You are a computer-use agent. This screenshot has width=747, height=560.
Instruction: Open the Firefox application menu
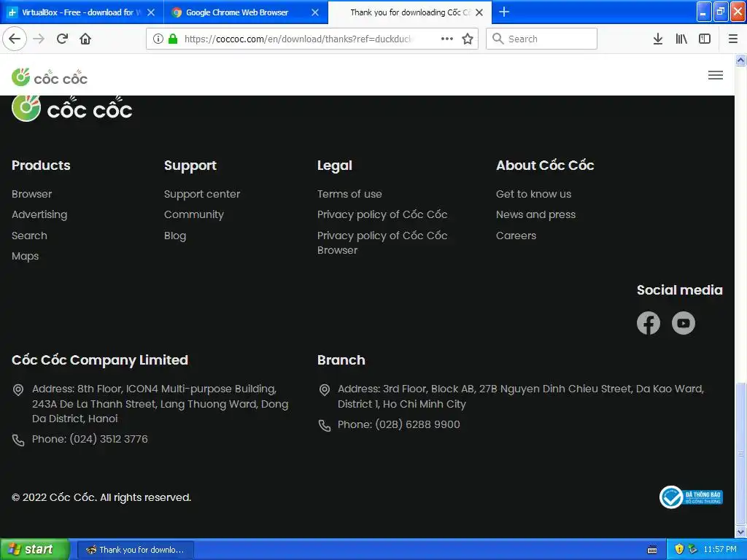click(732, 39)
